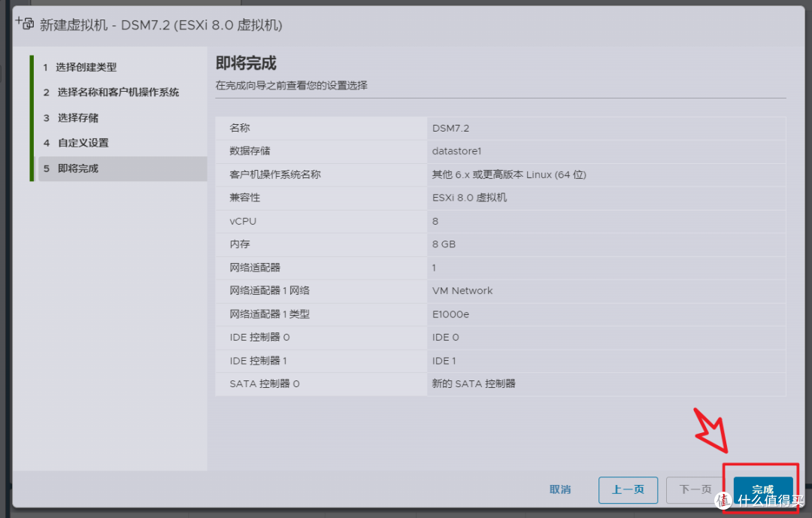Select the 网络适配器 1 网络 label
Image resolution: width=812 pixels, height=518 pixels.
269,291
